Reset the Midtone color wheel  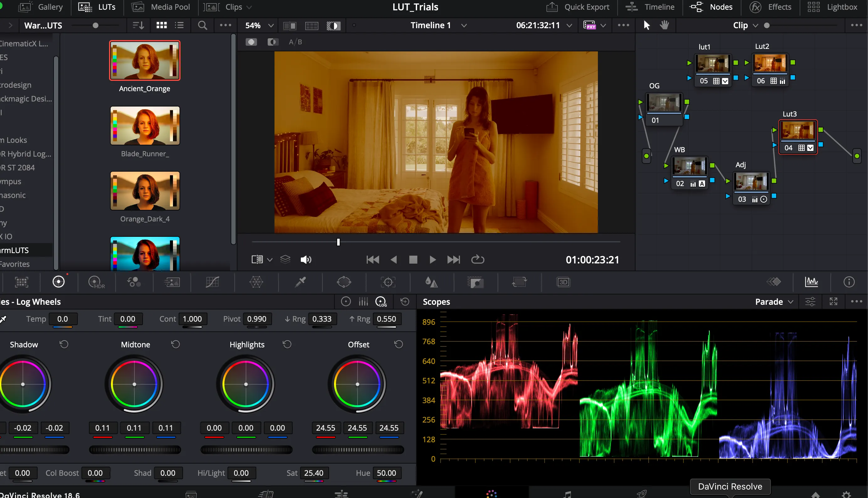tap(175, 344)
